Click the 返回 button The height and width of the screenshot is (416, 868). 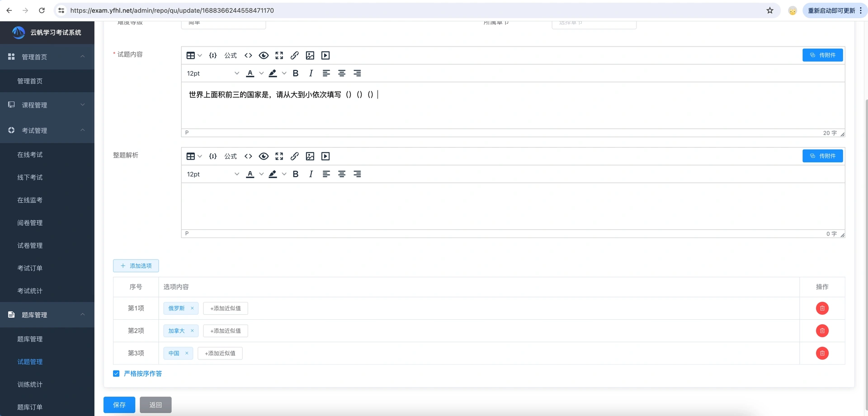click(156, 405)
